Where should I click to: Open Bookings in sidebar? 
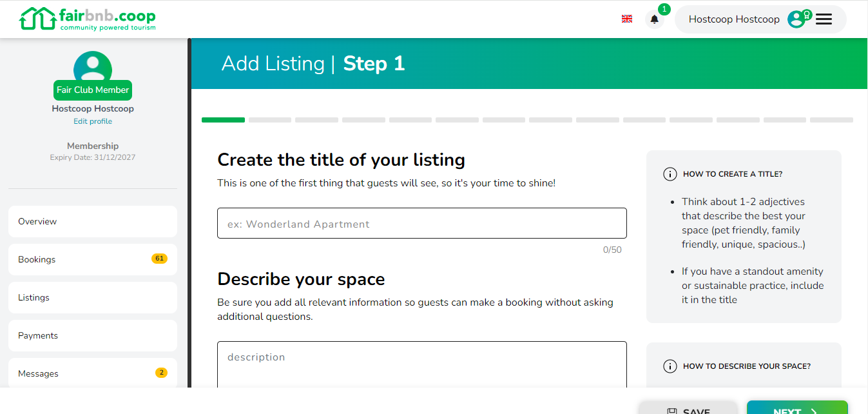click(x=93, y=259)
